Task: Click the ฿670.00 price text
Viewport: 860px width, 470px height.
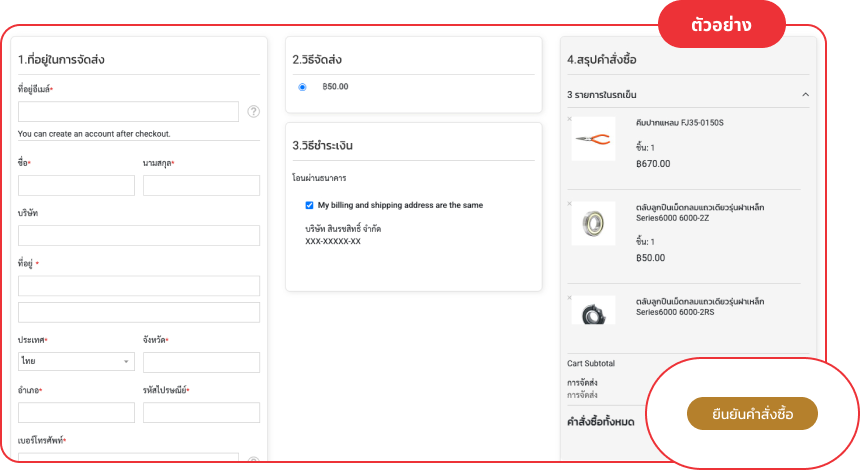Action: tap(653, 164)
